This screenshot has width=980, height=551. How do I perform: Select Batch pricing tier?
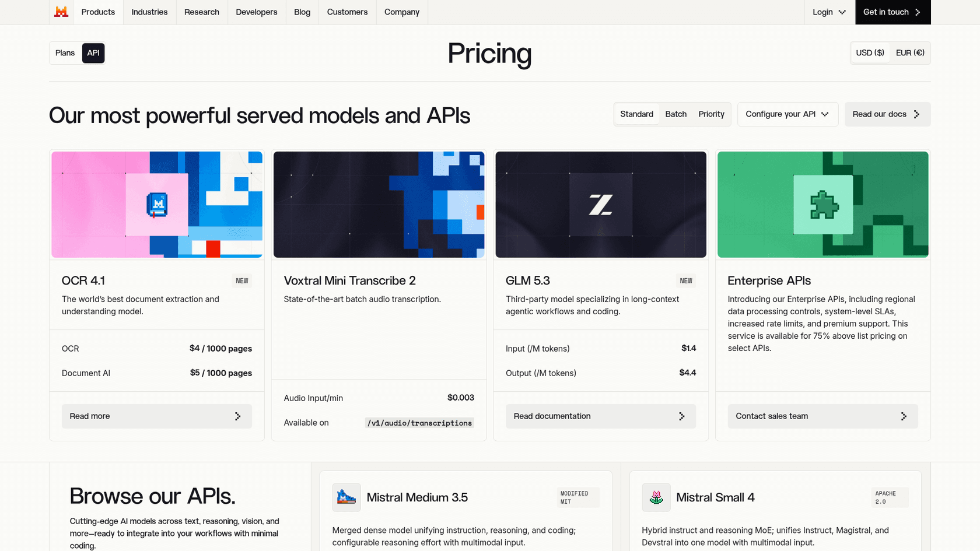click(x=675, y=114)
